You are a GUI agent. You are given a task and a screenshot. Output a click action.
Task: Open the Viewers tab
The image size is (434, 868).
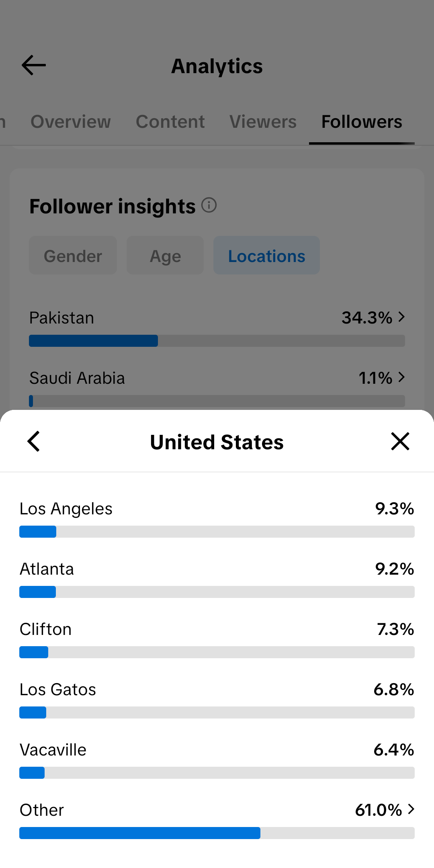(263, 122)
